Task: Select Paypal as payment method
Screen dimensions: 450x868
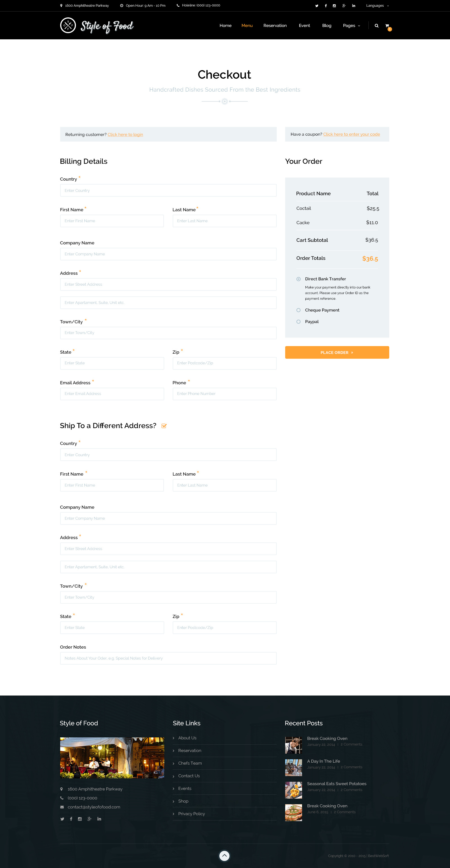Action: point(298,322)
